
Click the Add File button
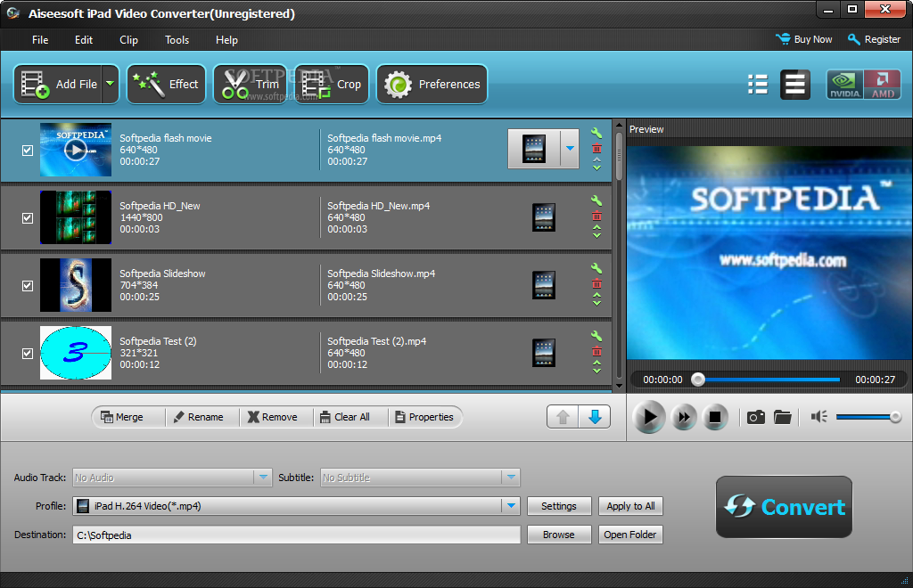(x=58, y=85)
